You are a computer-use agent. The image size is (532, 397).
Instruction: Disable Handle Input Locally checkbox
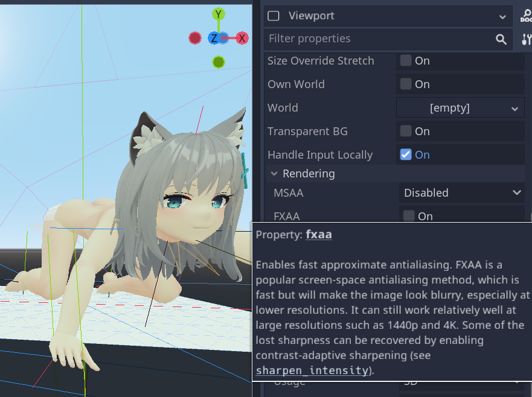tap(406, 154)
